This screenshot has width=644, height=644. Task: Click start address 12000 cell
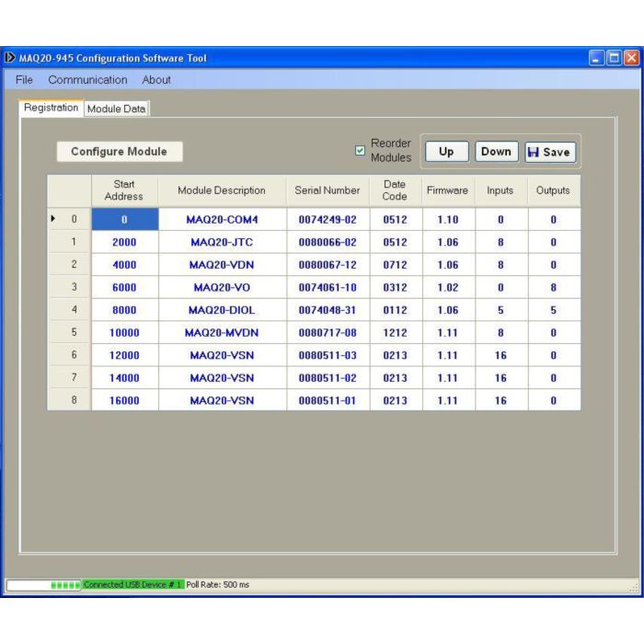[x=125, y=355]
